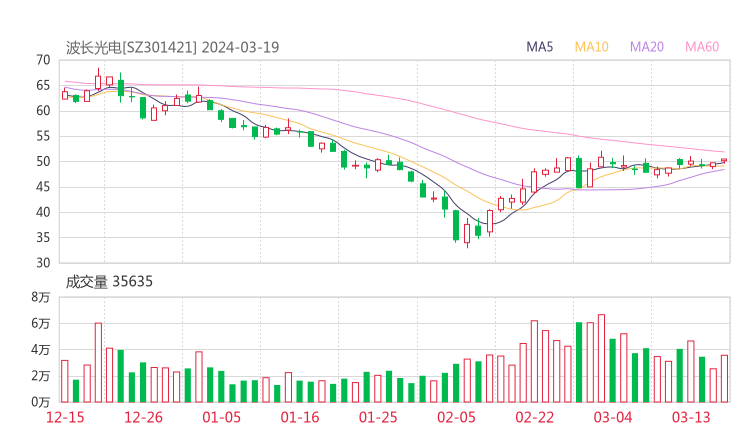740x440 pixels.
Task: Click the MA60 legend label
Action: (702, 47)
